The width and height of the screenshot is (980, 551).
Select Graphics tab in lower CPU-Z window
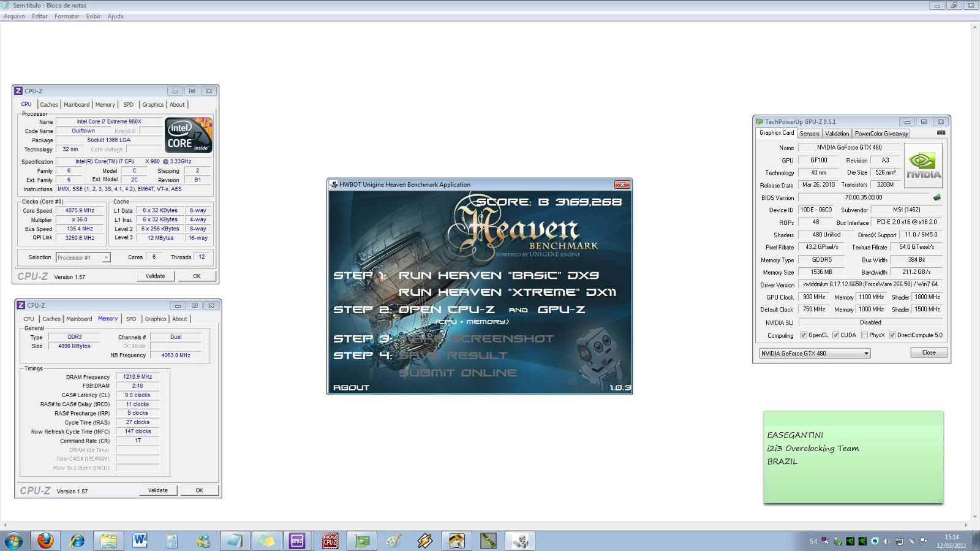(x=156, y=319)
